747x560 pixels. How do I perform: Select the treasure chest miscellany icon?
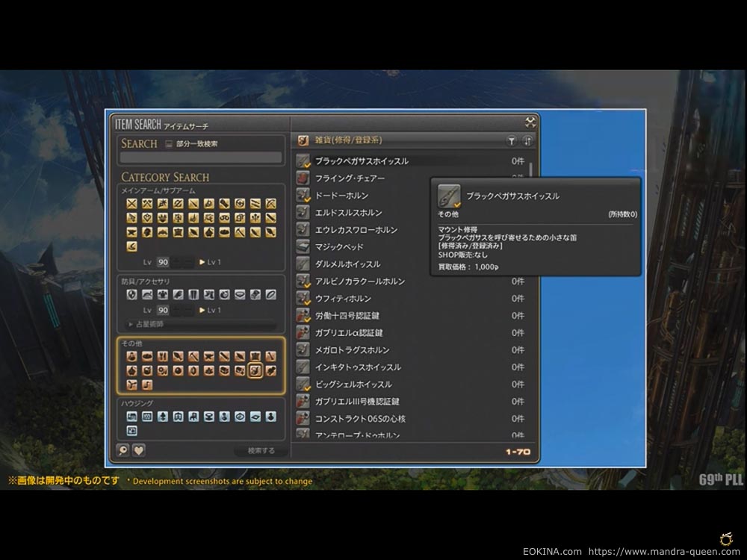coord(224,370)
